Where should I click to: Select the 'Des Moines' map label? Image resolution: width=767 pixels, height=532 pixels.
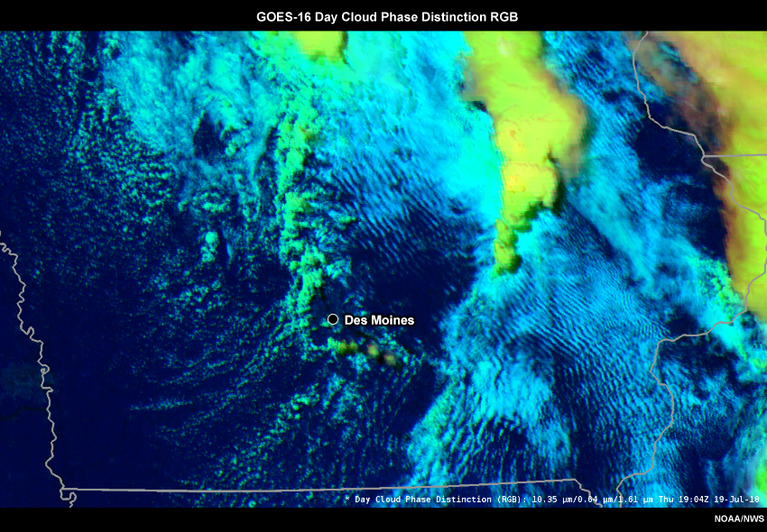[379, 320]
